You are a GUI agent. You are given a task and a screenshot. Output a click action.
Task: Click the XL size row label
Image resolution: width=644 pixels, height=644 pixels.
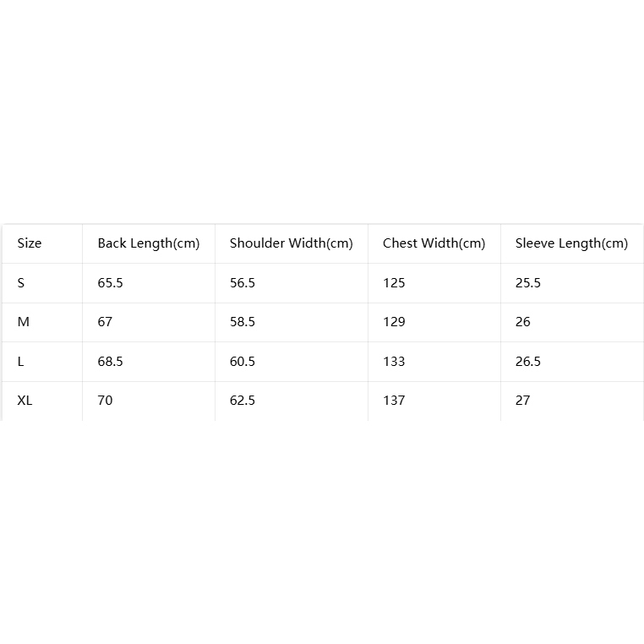[x=25, y=400]
